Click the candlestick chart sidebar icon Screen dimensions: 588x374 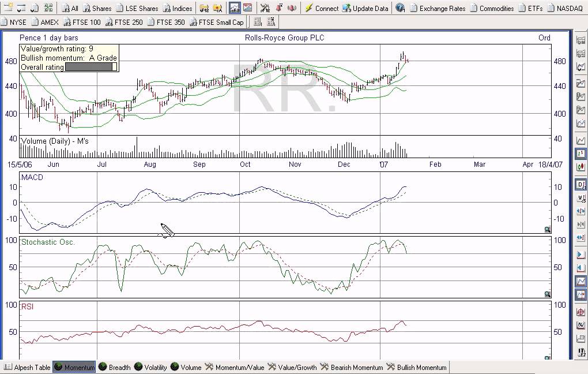[x=581, y=166]
